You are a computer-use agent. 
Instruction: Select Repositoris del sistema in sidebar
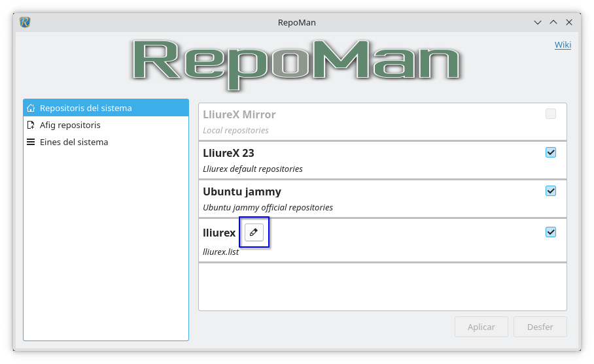point(106,108)
